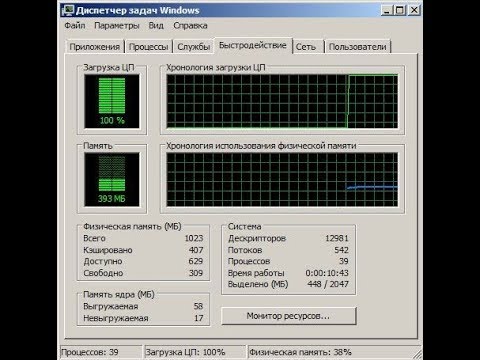The image size is (480, 360).
Task: Click the Физическая память (МБ) group label
Action: coord(132,227)
